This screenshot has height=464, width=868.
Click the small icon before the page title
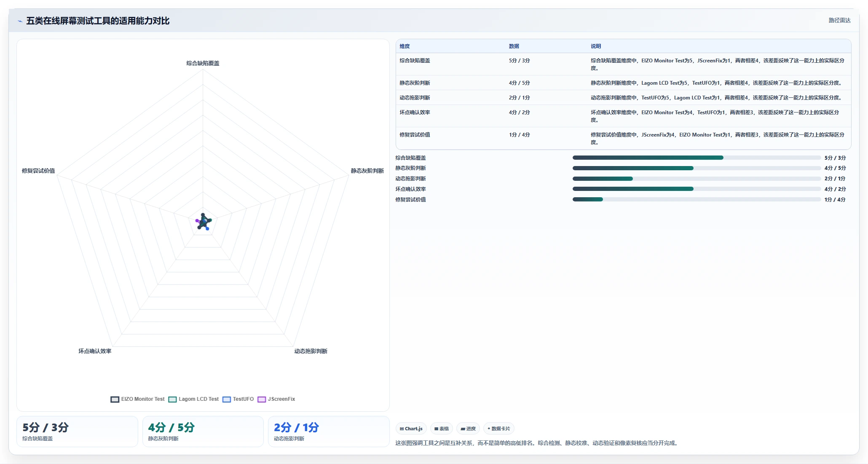(x=20, y=21)
